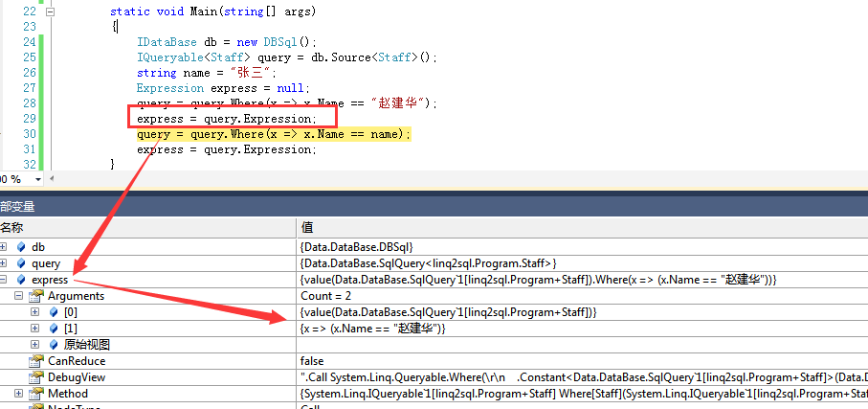Expand the [1] argument node

point(35,329)
